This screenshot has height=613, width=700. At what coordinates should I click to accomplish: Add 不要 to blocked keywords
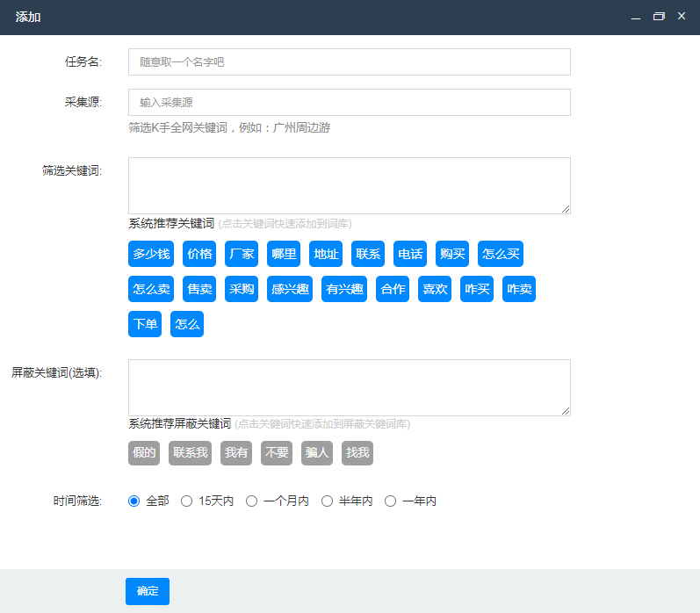pyautogui.click(x=277, y=453)
